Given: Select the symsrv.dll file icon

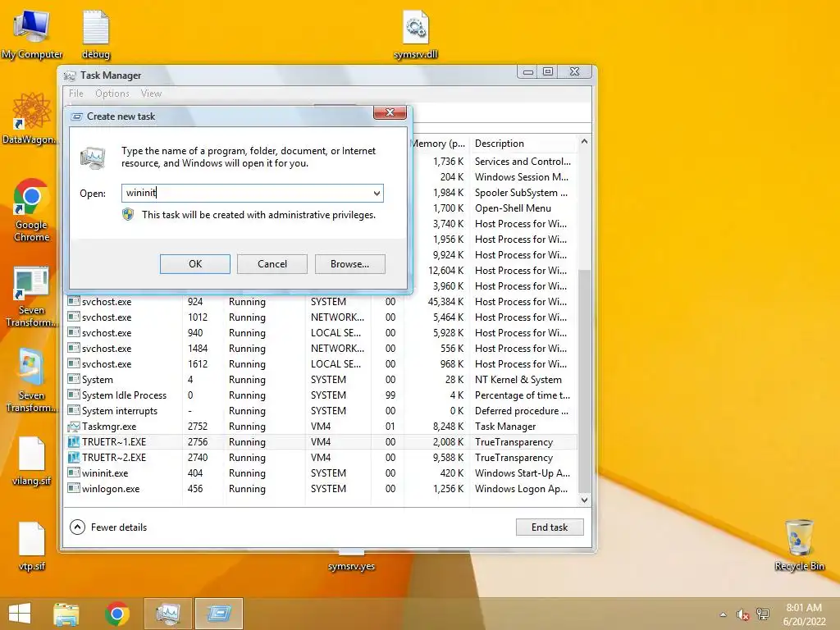Looking at the screenshot, I should (x=415, y=34).
